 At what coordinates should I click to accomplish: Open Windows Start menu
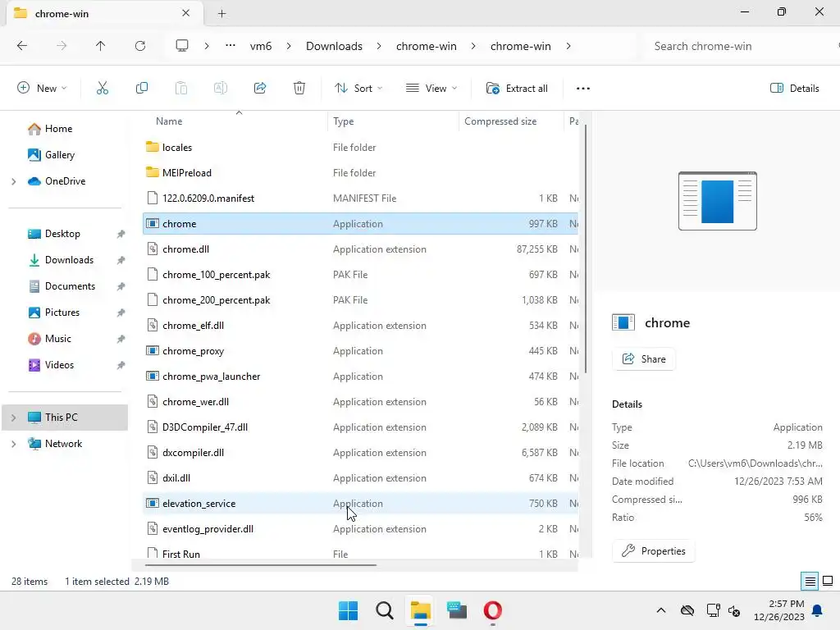pos(348,610)
